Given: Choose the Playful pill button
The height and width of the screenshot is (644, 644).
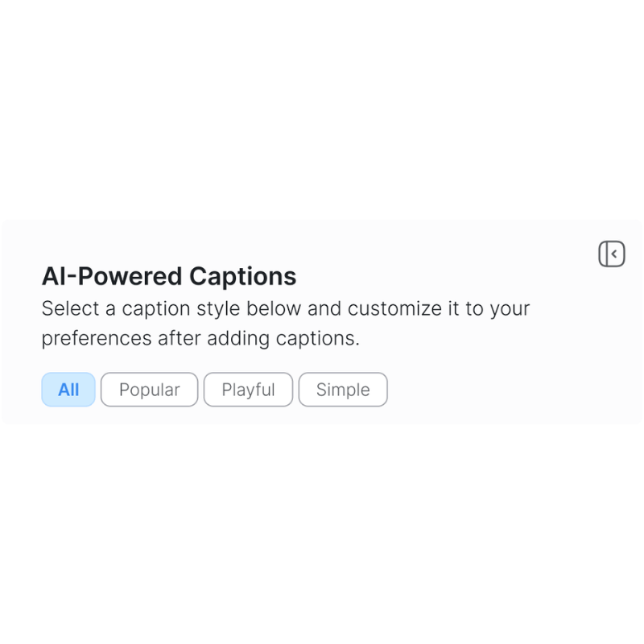Looking at the screenshot, I should click(248, 390).
